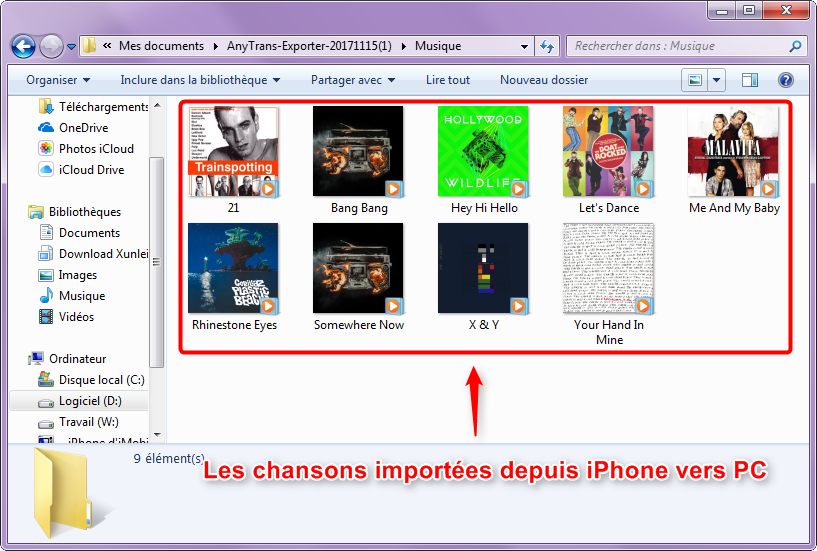Go back using the Back arrow button

[x=23, y=46]
